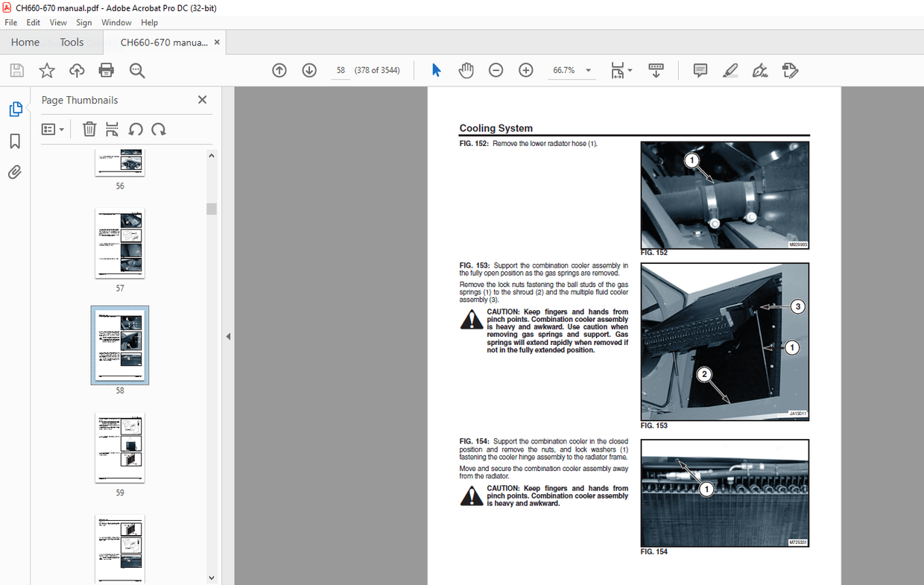The width and height of the screenshot is (924, 585).
Task: Open the zoom level dropdown
Action: [587, 70]
